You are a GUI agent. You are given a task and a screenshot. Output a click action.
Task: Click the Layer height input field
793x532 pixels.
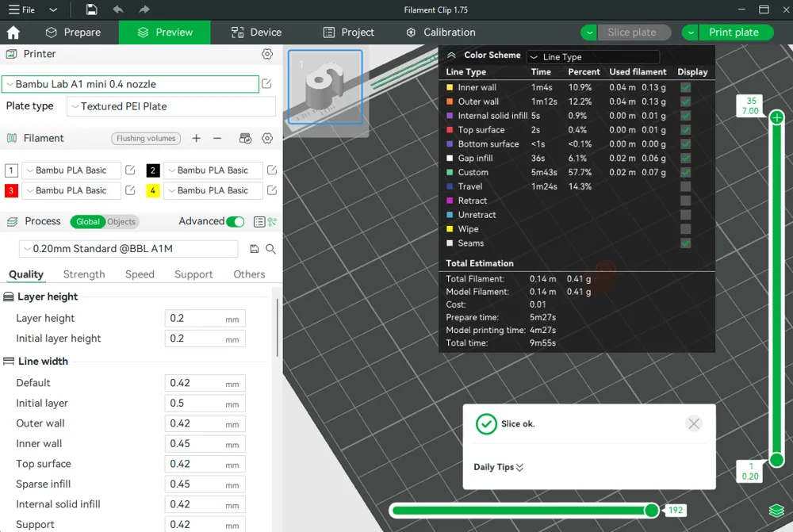coord(205,319)
